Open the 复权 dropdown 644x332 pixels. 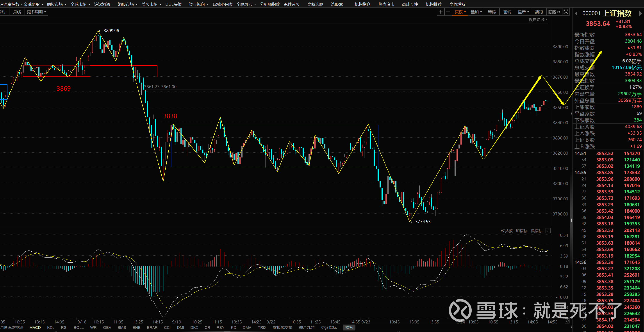[x=460, y=12]
